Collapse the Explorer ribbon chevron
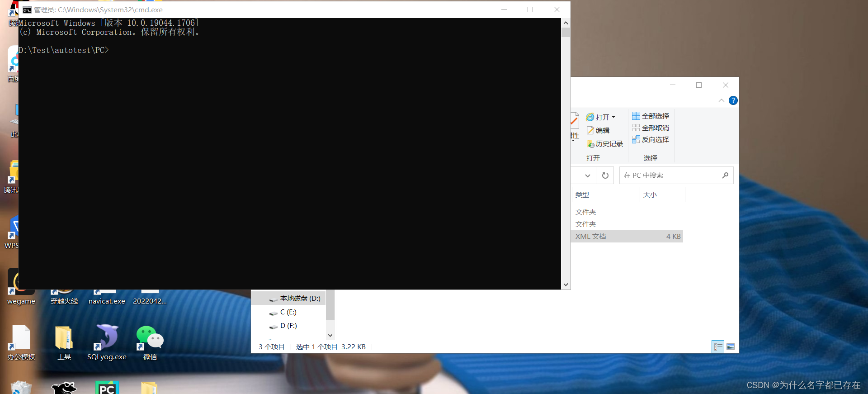 pyautogui.click(x=721, y=100)
